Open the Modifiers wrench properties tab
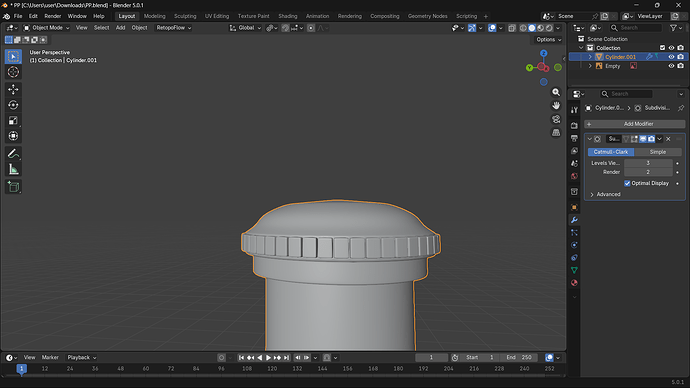Image resolution: width=690 pixels, height=388 pixels. point(574,220)
